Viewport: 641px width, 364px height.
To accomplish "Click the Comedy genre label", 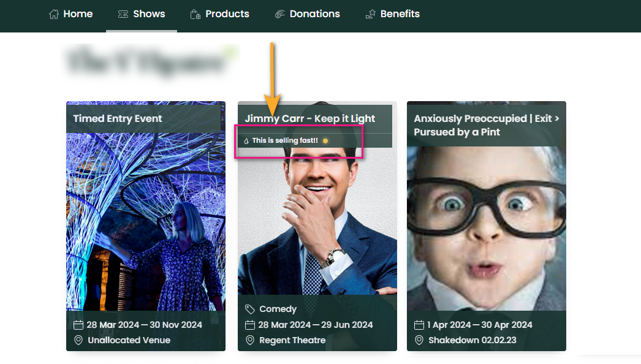I will (278, 309).
